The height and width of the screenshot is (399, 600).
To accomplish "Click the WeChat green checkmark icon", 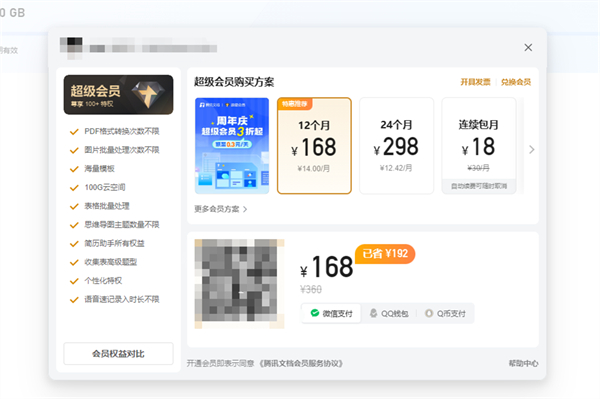I will (x=315, y=313).
